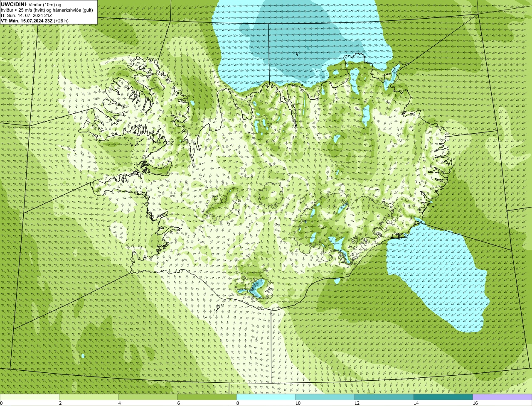The image size is (532, 406).
Task: Click the legend value label '12'
Action: pos(357,403)
